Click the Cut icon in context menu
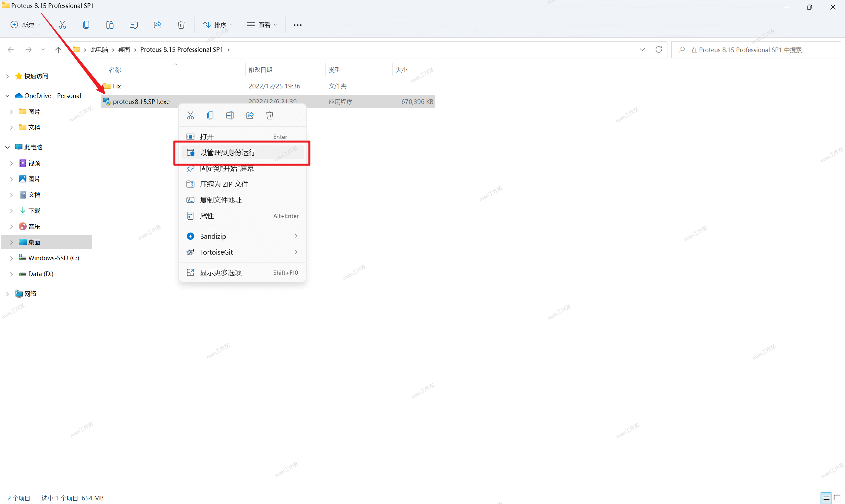 point(190,115)
